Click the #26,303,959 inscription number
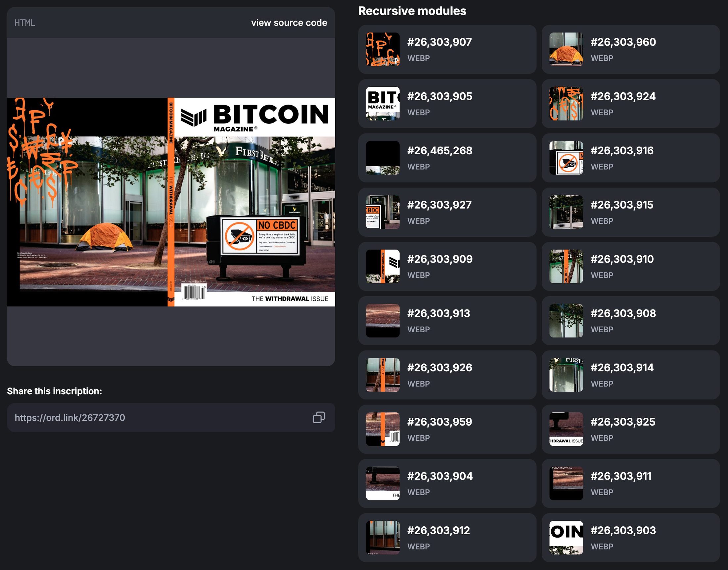This screenshot has width=728, height=570. coord(440,422)
